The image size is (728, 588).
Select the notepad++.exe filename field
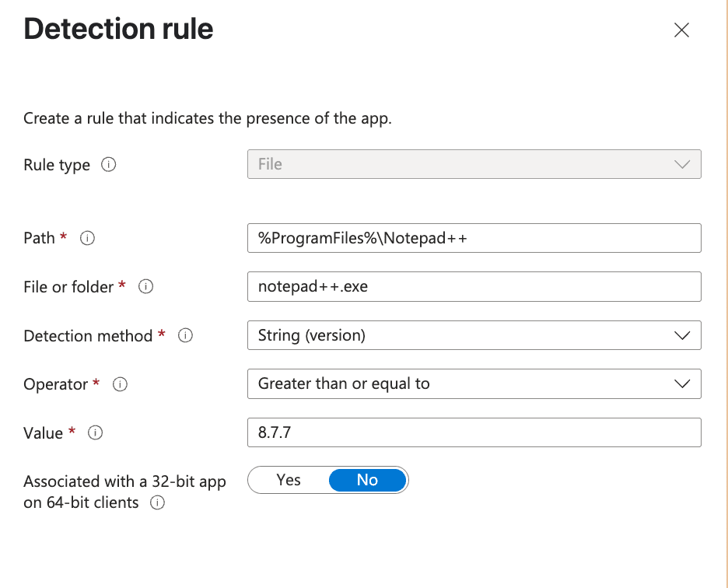coord(474,286)
